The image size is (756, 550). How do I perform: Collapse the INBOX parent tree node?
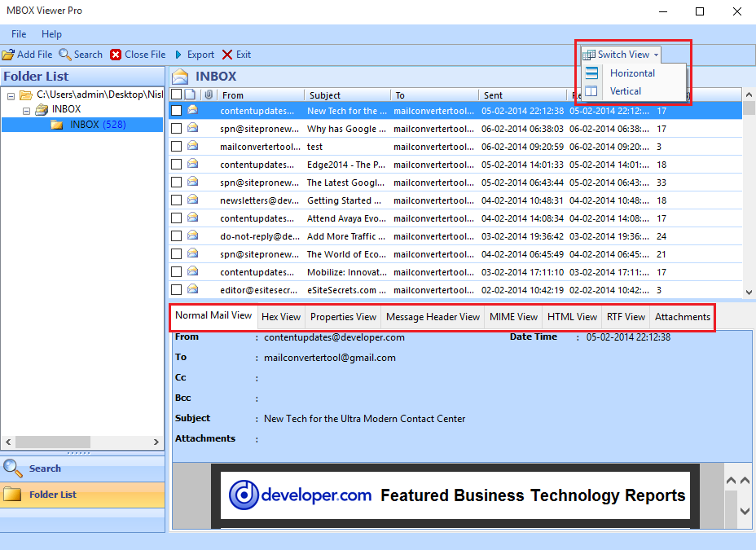[26, 110]
